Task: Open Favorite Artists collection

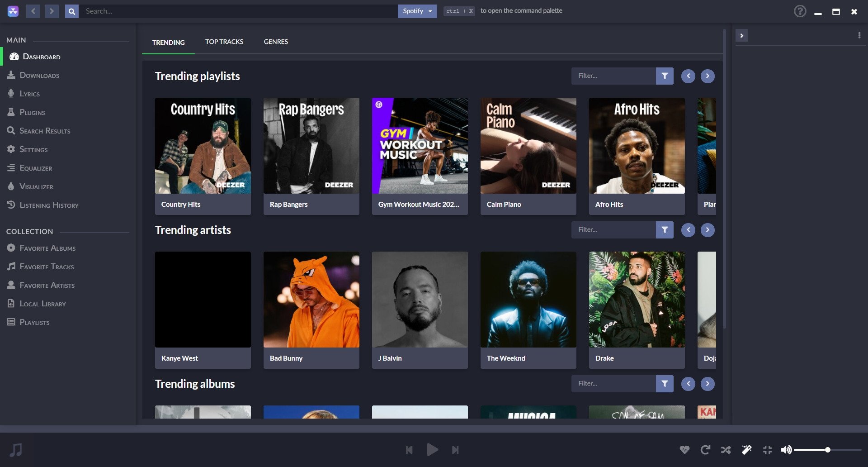Action: click(68, 285)
